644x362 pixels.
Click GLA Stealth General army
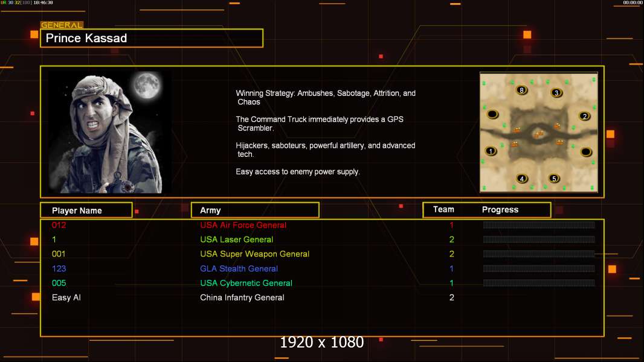239,268
